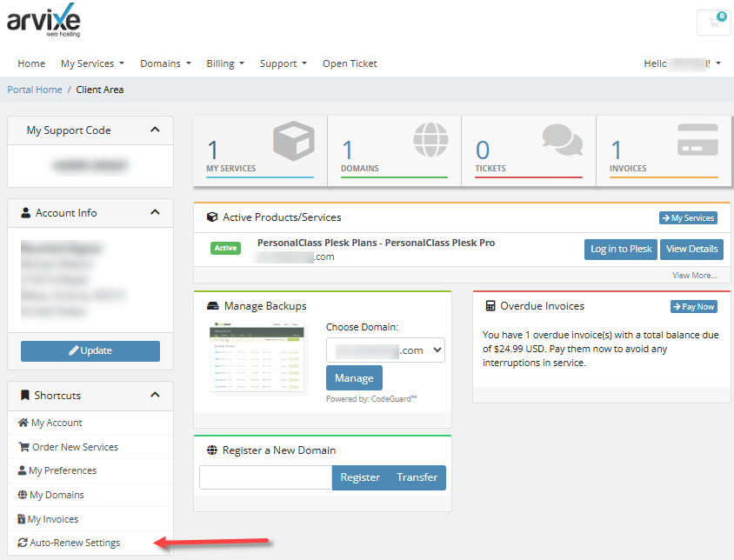Click the cube icon beside Active Products/Services

coord(212,217)
